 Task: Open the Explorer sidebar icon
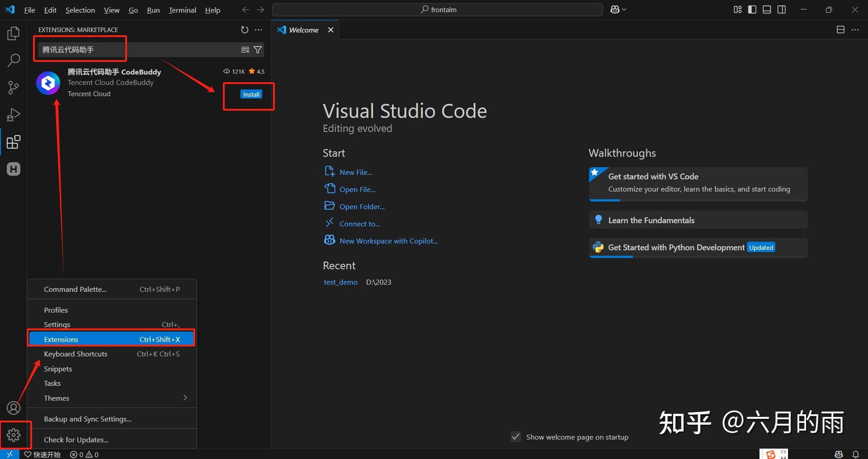(x=13, y=33)
